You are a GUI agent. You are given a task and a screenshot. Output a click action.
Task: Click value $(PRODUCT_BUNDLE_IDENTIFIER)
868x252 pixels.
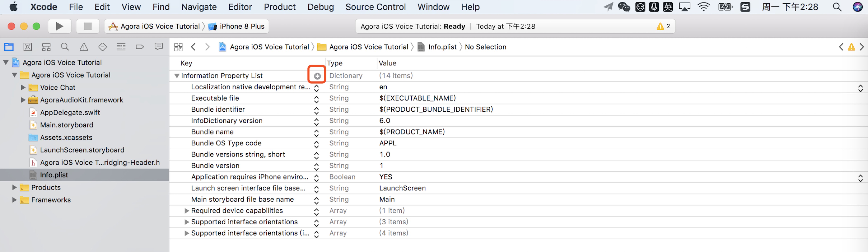(x=436, y=109)
